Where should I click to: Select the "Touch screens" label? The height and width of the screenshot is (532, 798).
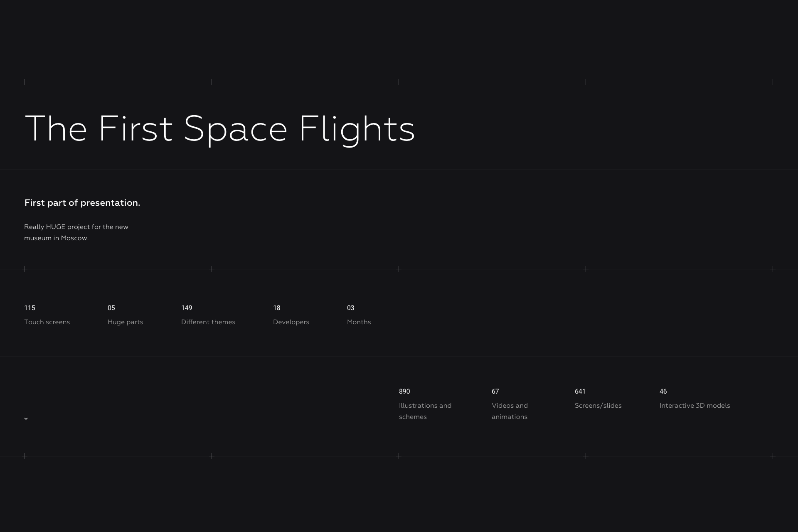[x=47, y=322]
